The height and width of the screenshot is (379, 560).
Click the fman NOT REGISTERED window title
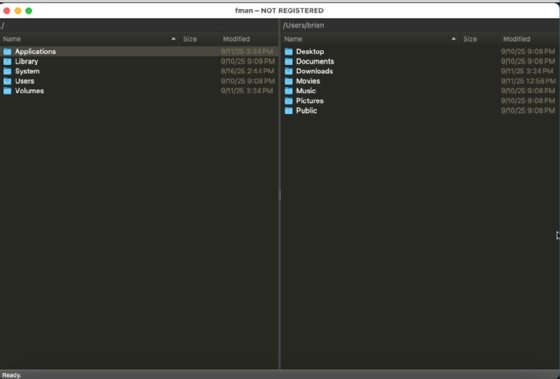click(279, 11)
